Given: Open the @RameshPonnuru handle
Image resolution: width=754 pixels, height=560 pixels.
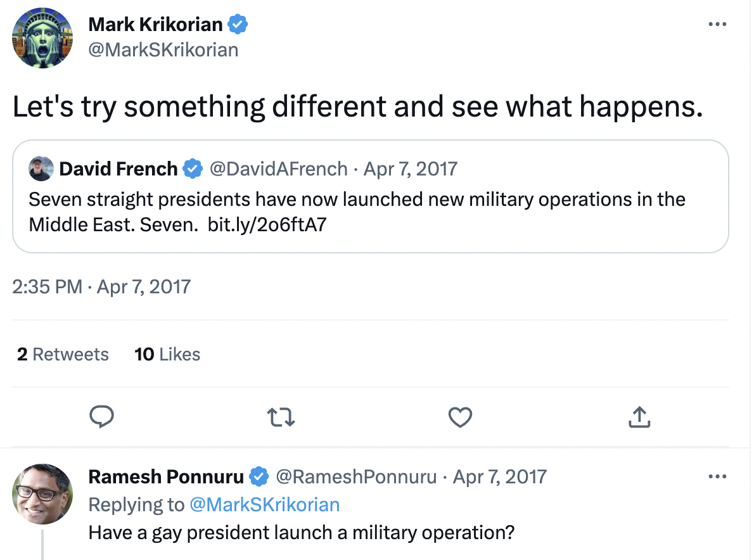Looking at the screenshot, I should pos(355,476).
